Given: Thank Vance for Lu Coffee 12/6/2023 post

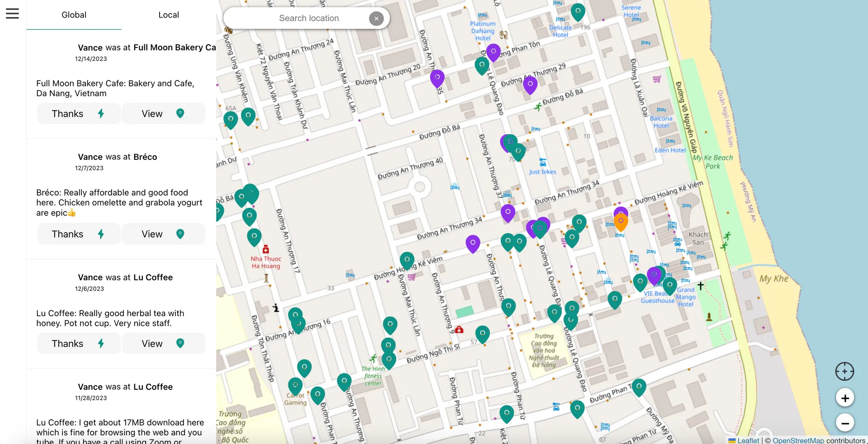Looking at the screenshot, I should pyautogui.click(x=79, y=343).
